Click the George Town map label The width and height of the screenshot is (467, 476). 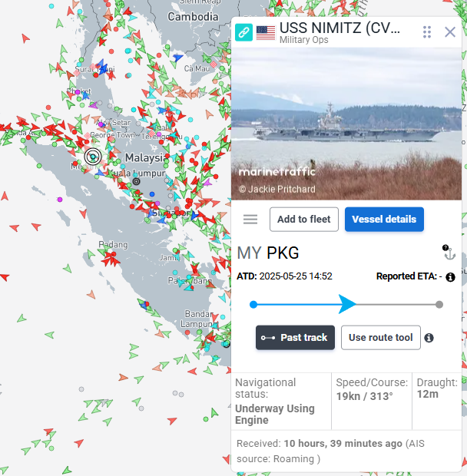pyautogui.click(x=112, y=135)
